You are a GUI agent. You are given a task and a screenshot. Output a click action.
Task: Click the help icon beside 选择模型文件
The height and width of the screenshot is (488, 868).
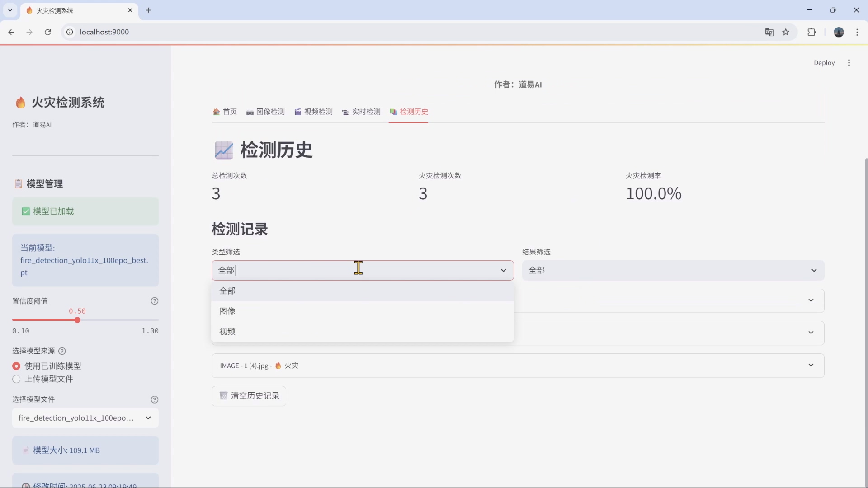coord(155,399)
